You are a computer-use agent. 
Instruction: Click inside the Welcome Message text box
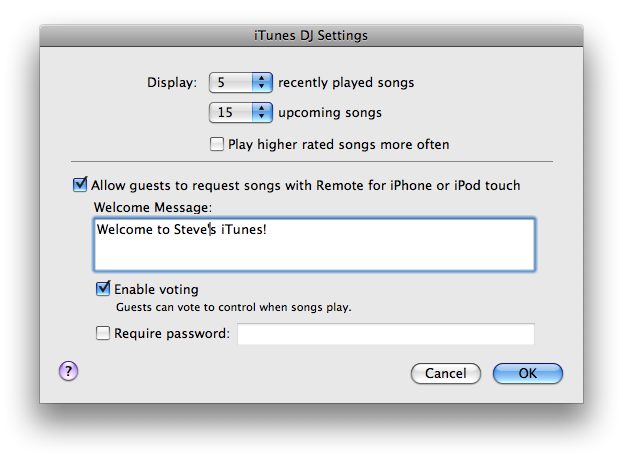tap(314, 244)
